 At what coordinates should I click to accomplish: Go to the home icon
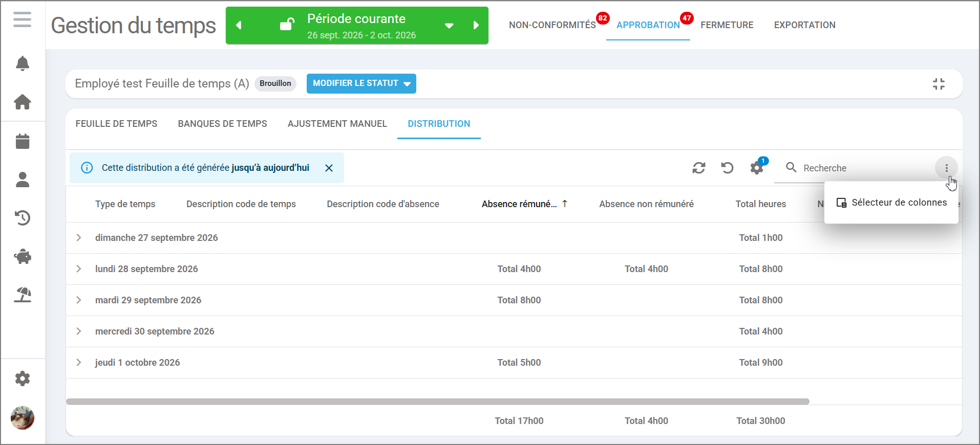(x=23, y=102)
